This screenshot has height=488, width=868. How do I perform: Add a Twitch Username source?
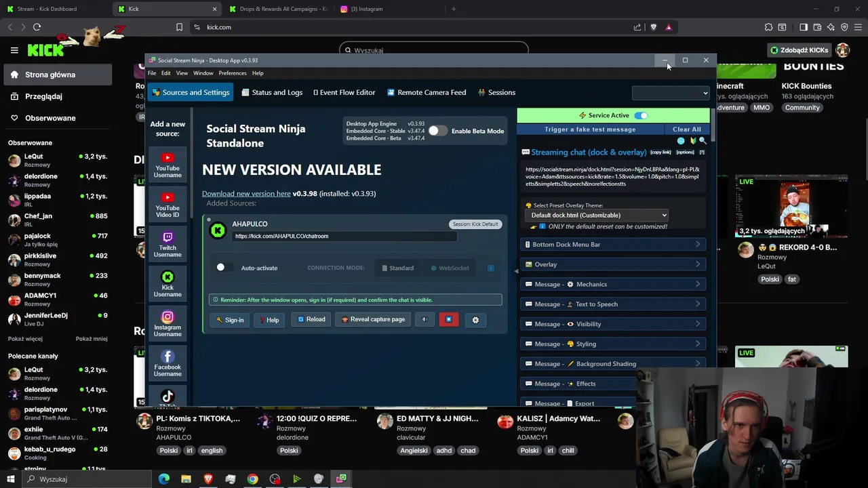click(167, 245)
